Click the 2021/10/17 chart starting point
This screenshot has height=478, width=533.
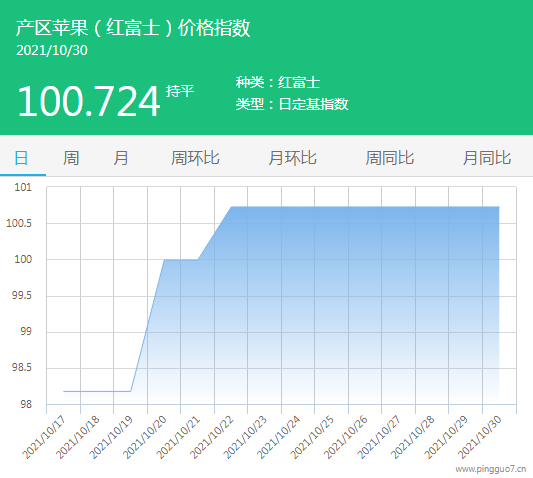click(x=64, y=391)
